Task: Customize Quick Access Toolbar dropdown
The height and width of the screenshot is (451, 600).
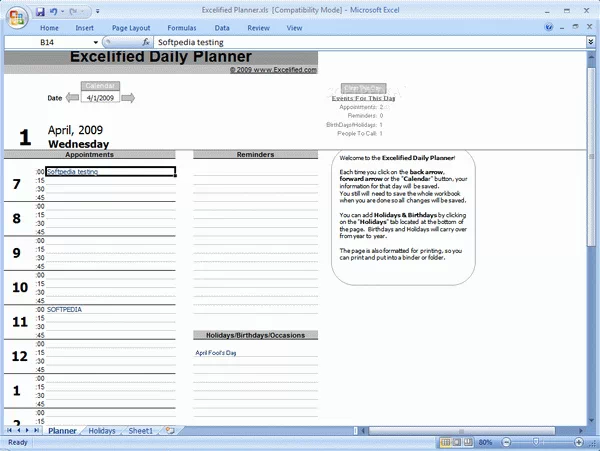Action: click(98, 11)
